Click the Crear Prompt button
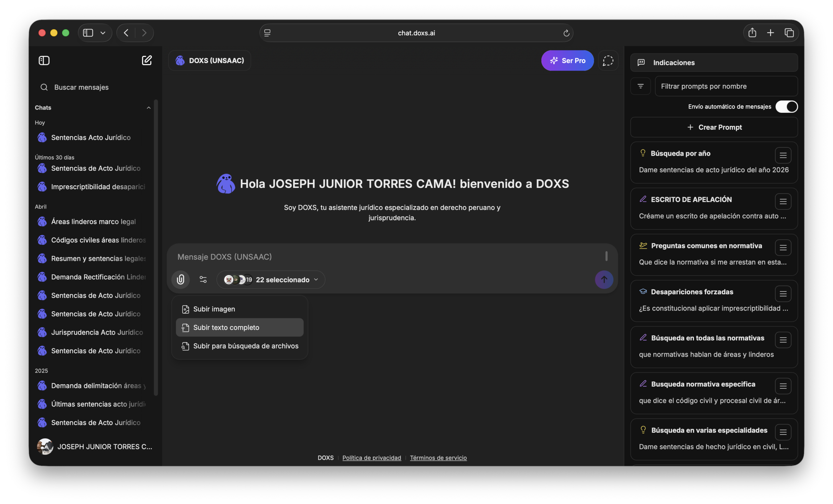 (714, 127)
